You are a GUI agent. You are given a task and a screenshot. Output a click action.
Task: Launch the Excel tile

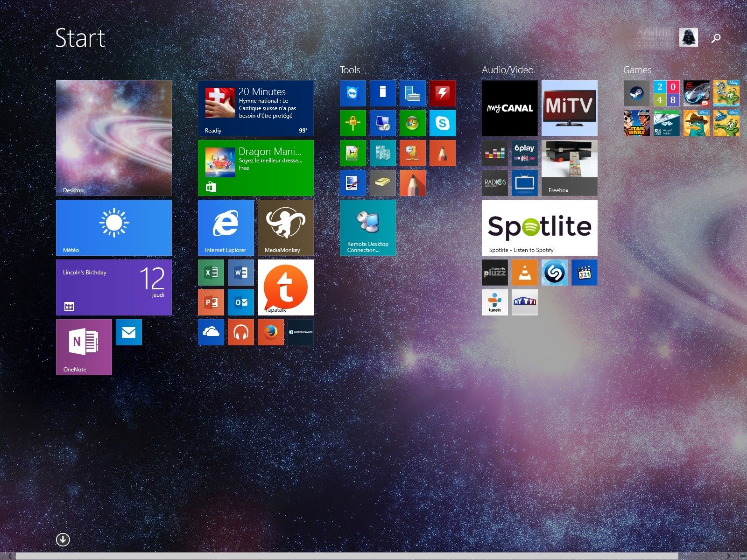tap(211, 273)
